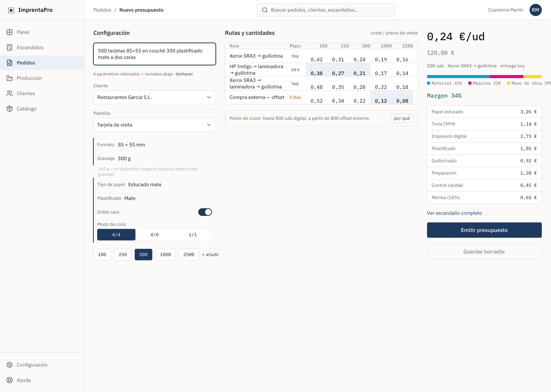Click Pedidos in the breadcrumb
This screenshot has height=392, width=551.
pyautogui.click(x=102, y=10)
